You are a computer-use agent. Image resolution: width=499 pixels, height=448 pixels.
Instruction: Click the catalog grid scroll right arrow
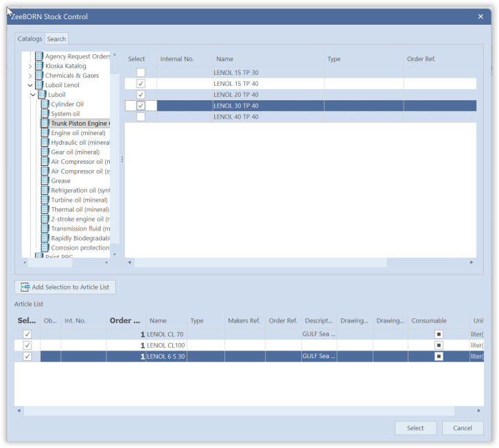[472, 263]
